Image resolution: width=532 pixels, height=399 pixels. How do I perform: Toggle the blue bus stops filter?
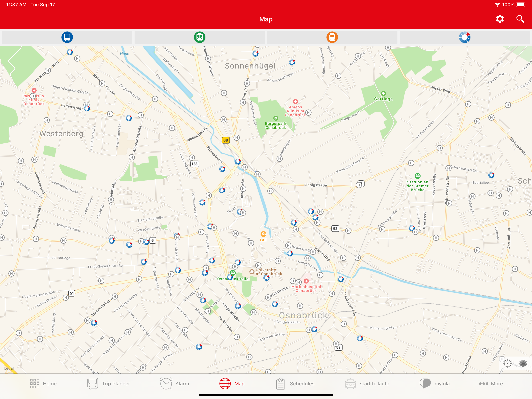pyautogui.click(x=67, y=37)
